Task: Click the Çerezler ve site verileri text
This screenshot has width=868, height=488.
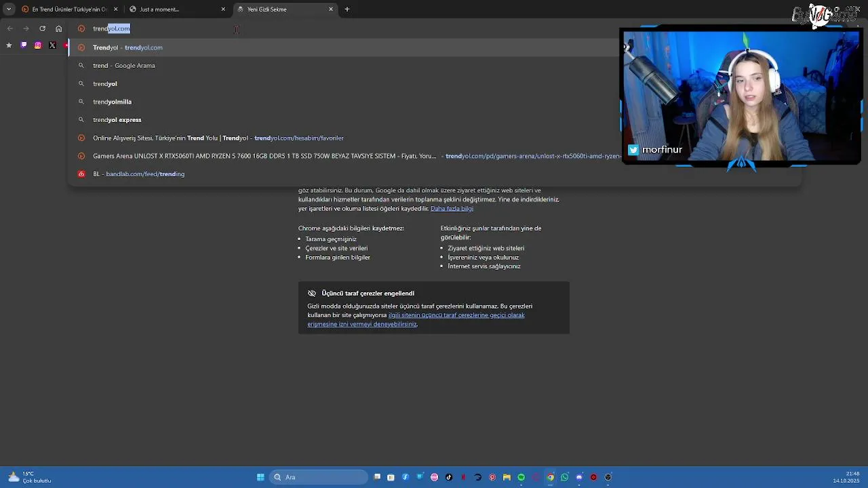Action: tap(336, 248)
